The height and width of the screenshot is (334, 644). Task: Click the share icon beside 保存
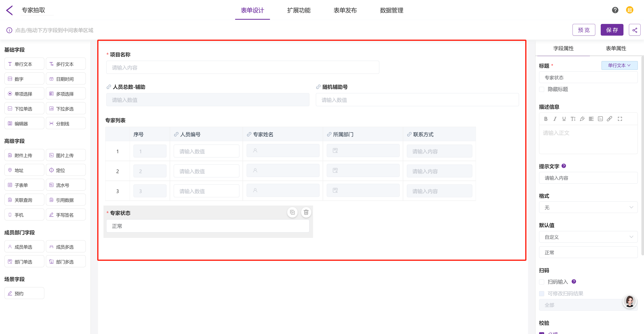coord(634,30)
